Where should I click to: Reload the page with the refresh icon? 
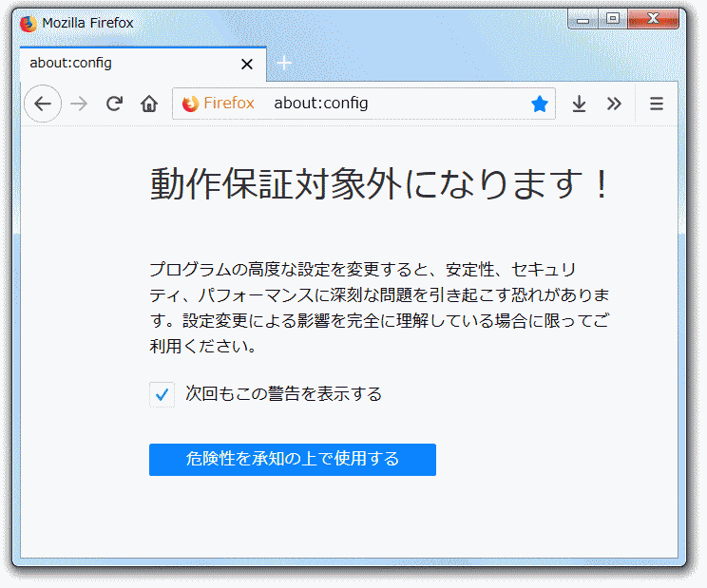click(x=115, y=104)
